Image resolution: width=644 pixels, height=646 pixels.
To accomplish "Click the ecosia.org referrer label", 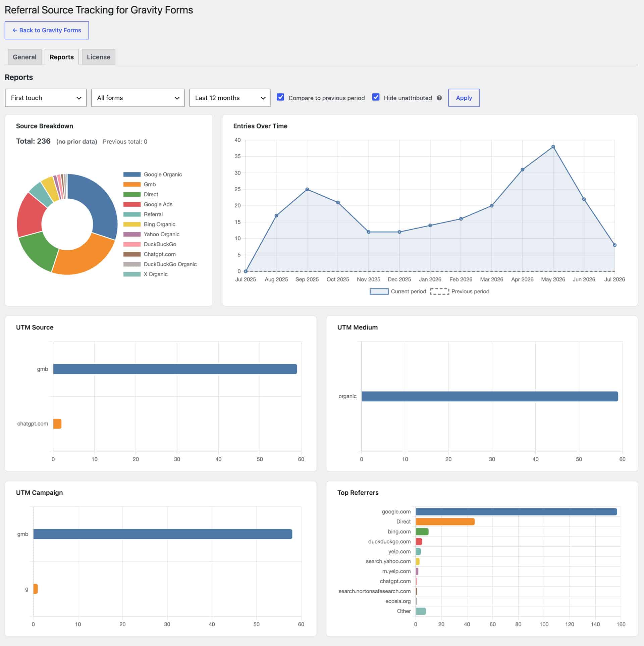I will tap(398, 601).
